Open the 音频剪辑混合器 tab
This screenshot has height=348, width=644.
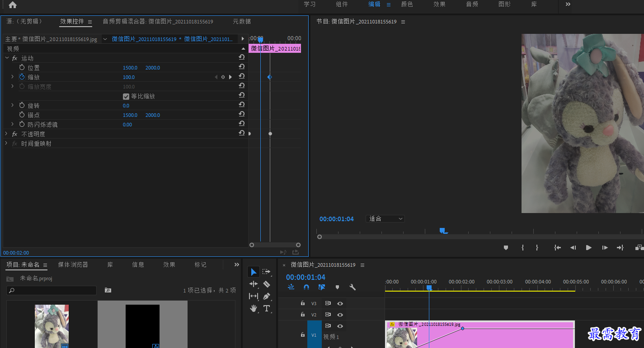(x=158, y=21)
